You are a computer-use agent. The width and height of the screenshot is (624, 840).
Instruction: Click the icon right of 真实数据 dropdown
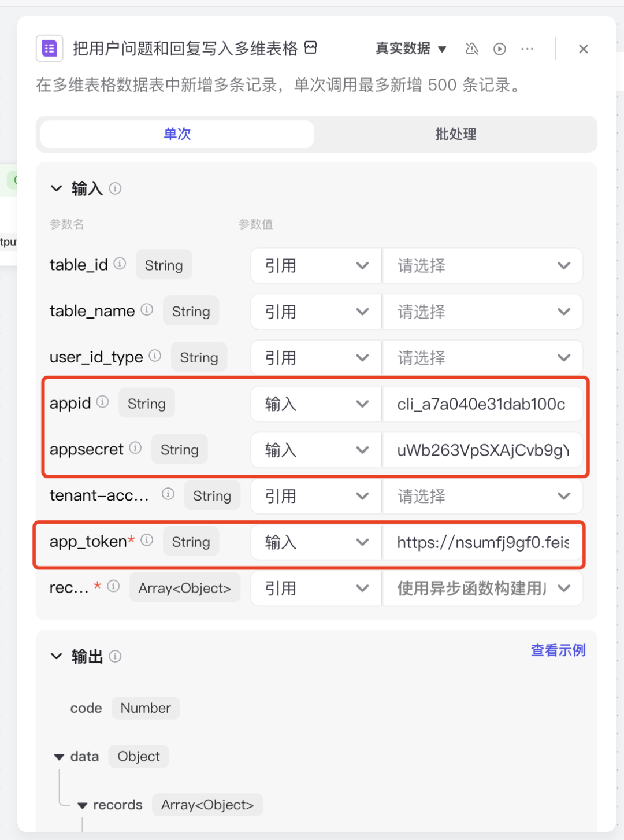pyautogui.click(x=472, y=49)
